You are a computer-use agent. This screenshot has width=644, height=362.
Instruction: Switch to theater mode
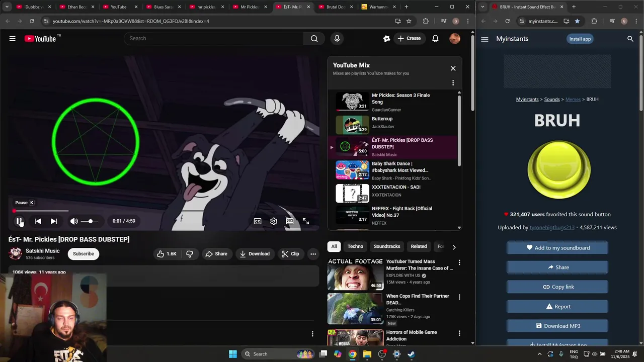coord(290,221)
